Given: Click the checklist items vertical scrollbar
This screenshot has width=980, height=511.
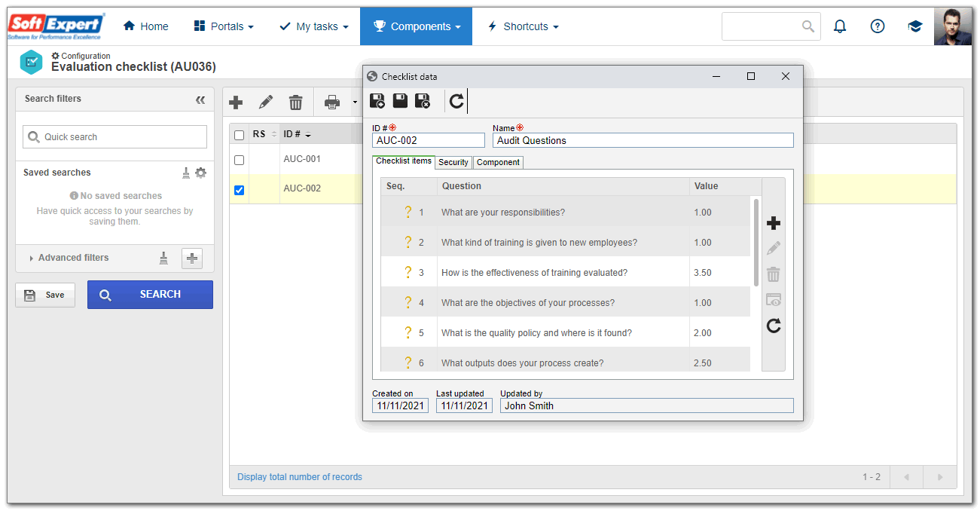Looking at the screenshot, I should pos(756,242).
